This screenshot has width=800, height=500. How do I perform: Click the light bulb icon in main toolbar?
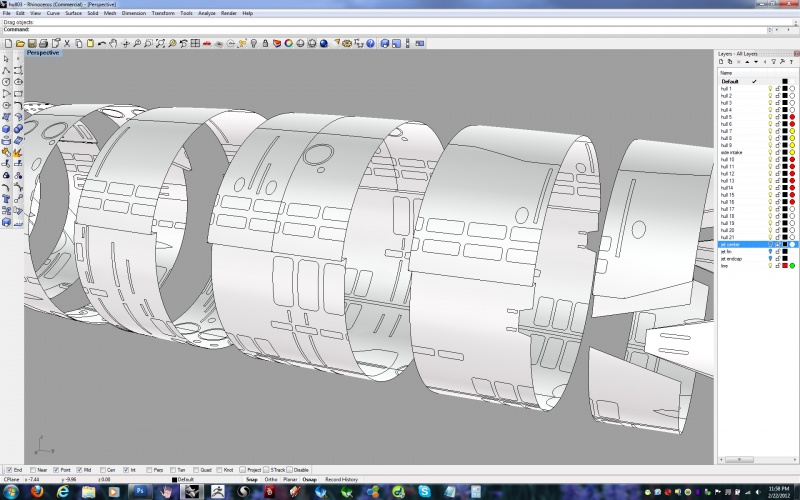[x=254, y=43]
